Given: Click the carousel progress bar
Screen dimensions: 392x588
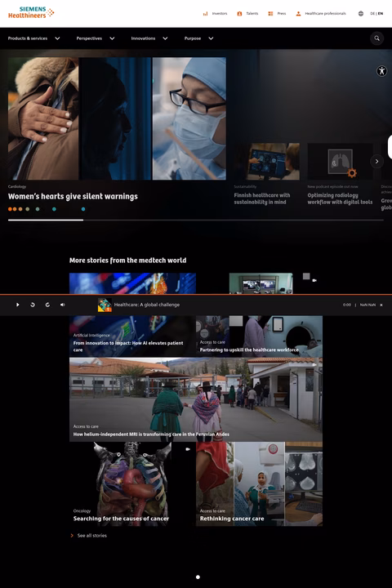Looking at the screenshot, I should tap(196, 220).
